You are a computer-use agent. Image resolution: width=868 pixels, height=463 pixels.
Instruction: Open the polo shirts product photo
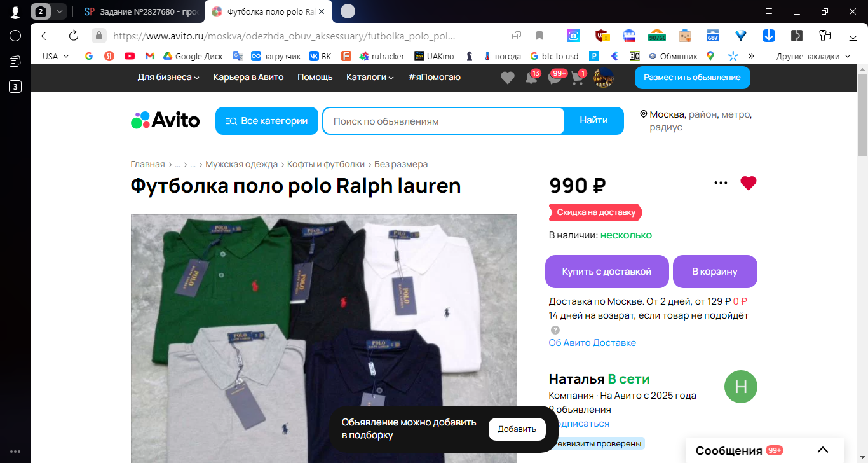tap(324, 338)
